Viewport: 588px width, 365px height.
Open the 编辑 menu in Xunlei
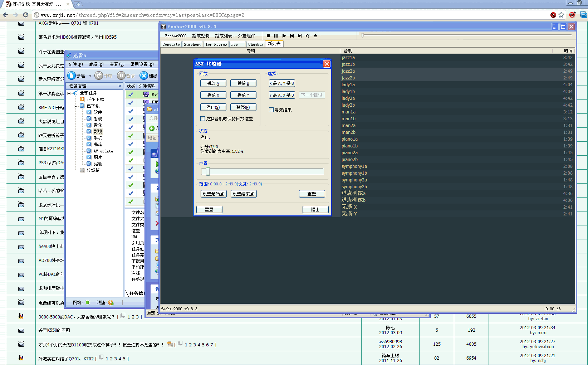96,64
